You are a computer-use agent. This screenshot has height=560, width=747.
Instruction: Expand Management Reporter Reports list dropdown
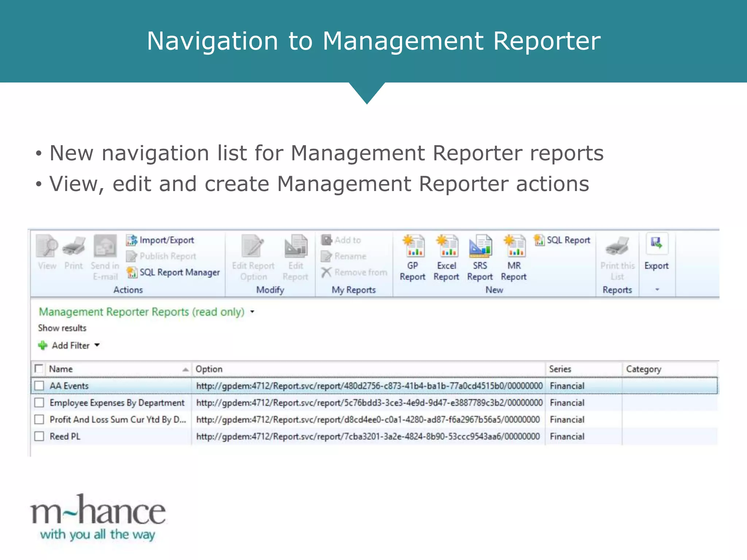point(252,312)
